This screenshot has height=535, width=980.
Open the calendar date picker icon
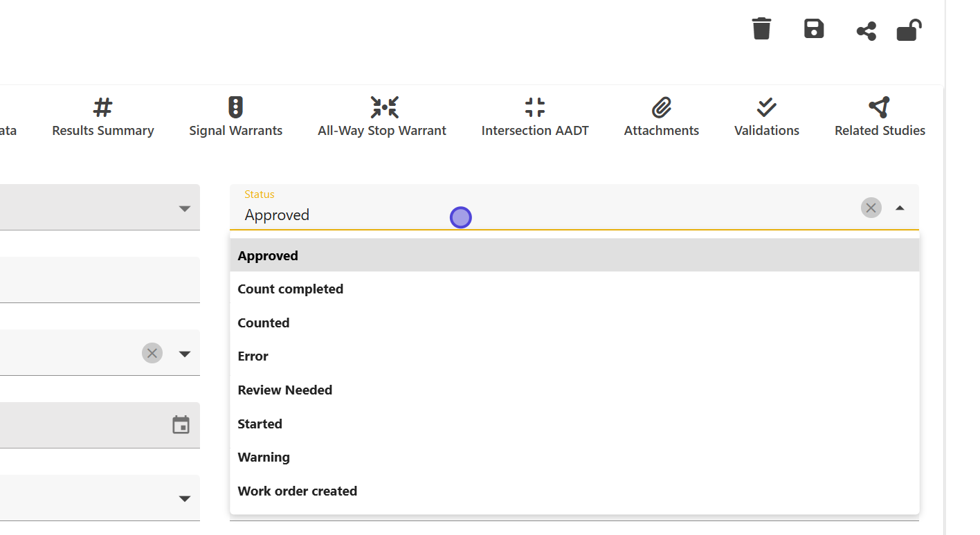pyautogui.click(x=181, y=425)
